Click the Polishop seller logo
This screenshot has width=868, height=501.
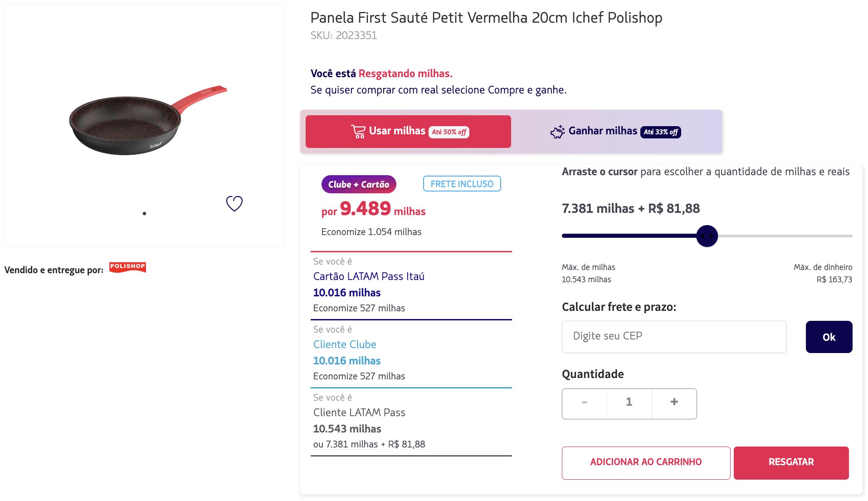tap(127, 267)
